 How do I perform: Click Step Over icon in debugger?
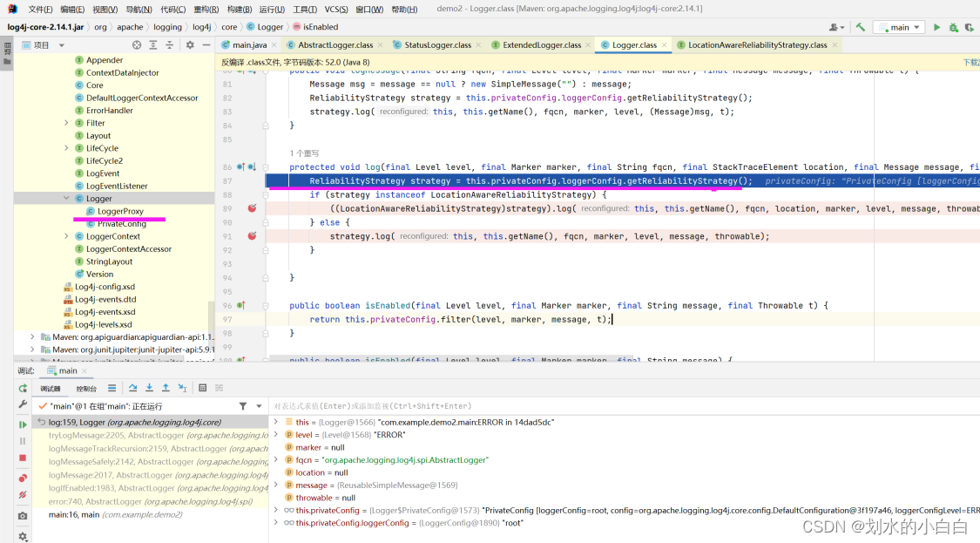tap(132, 388)
